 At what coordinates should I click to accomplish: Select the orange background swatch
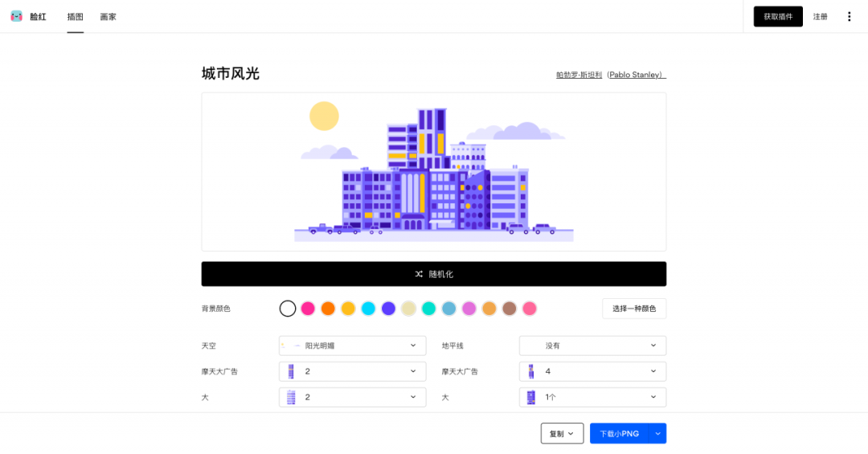(x=328, y=309)
